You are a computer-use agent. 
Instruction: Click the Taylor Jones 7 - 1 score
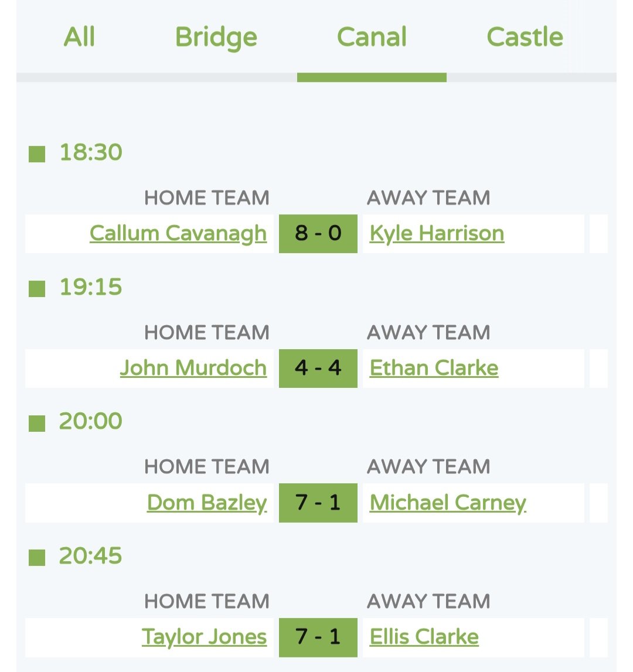click(318, 637)
